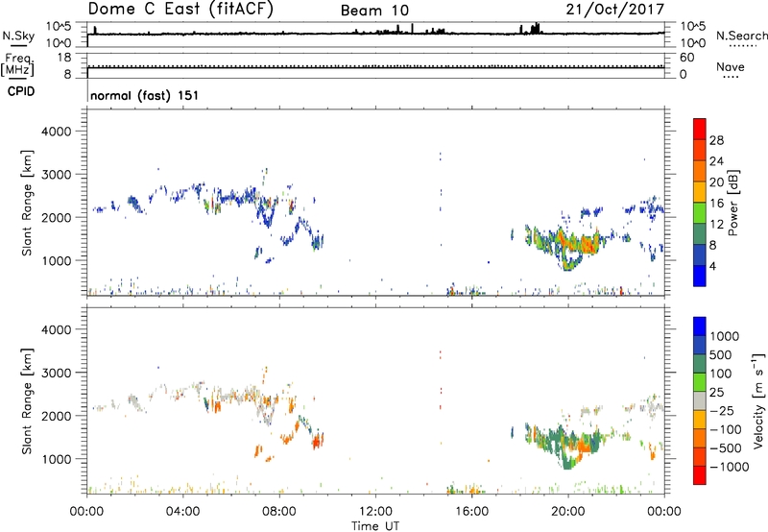Pick the bright blue bottom segment of Power bar
This screenshot has height=532, width=768.
(700, 276)
